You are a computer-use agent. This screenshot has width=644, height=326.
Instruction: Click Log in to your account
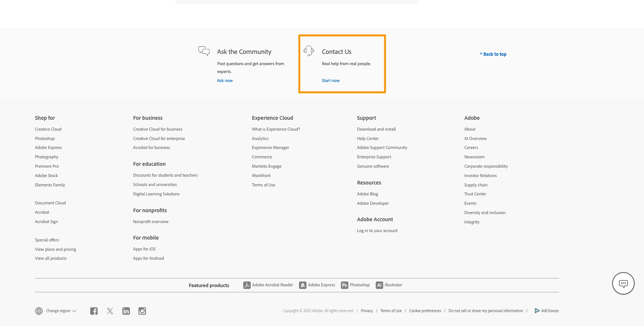[x=377, y=231]
